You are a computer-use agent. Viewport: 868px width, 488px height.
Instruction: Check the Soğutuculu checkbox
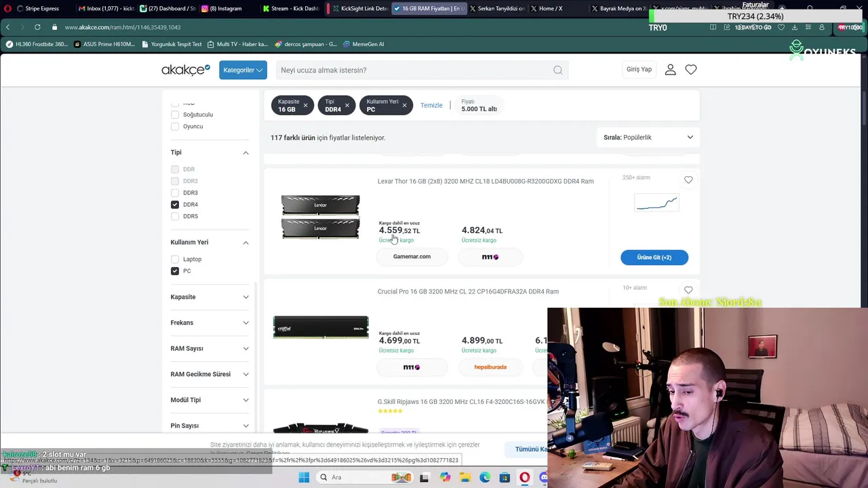[x=175, y=115]
